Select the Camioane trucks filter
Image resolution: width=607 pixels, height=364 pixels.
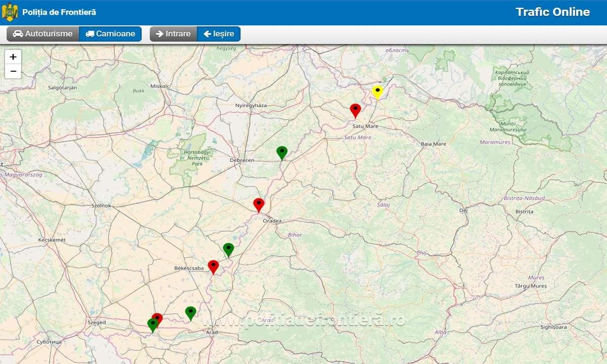(x=110, y=34)
